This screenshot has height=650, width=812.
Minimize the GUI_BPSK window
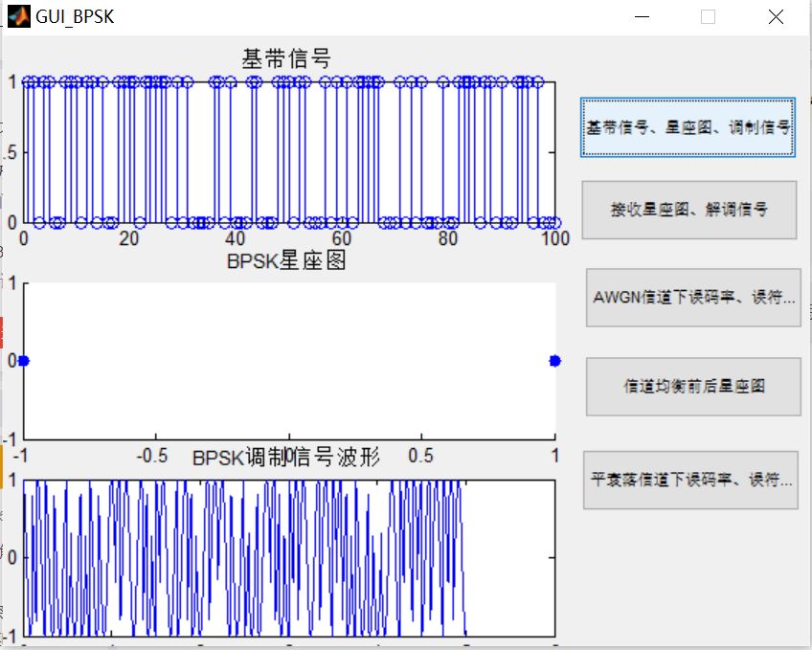(641, 16)
